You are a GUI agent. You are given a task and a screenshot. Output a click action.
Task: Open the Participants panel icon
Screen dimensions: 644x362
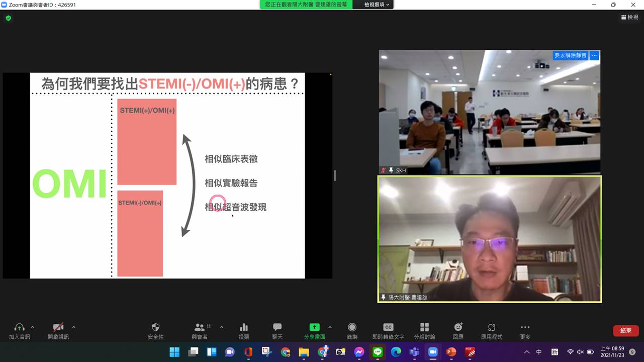[200, 326]
